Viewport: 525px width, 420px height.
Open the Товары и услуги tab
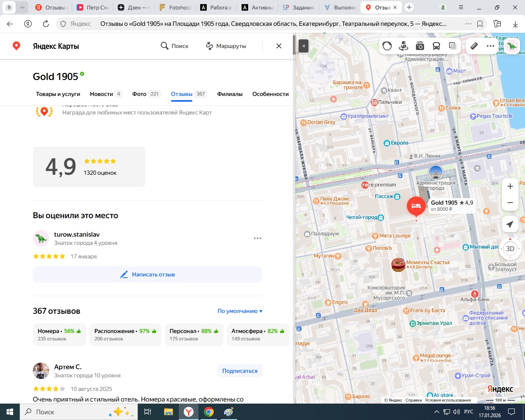pyautogui.click(x=58, y=94)
